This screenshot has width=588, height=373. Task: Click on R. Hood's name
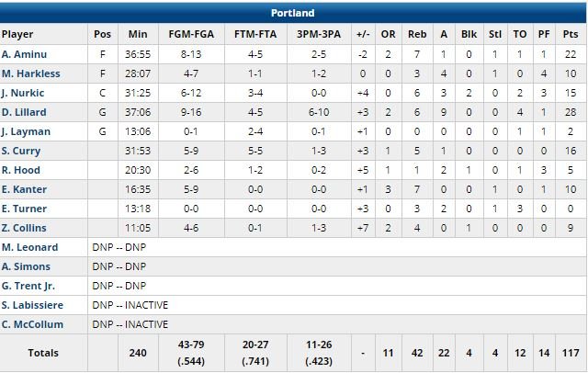[x=20, y=170]
